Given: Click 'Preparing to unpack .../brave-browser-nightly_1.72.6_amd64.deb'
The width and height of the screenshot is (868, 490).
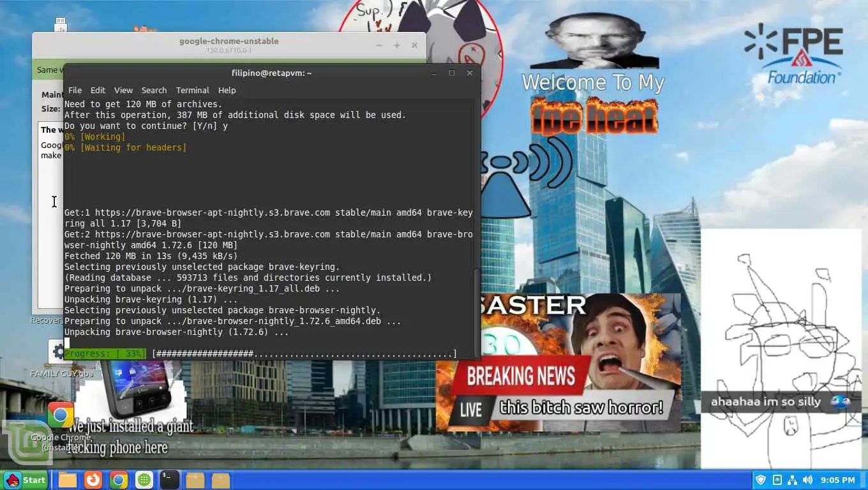Looking at the screenshot, I should pos(233,321).
